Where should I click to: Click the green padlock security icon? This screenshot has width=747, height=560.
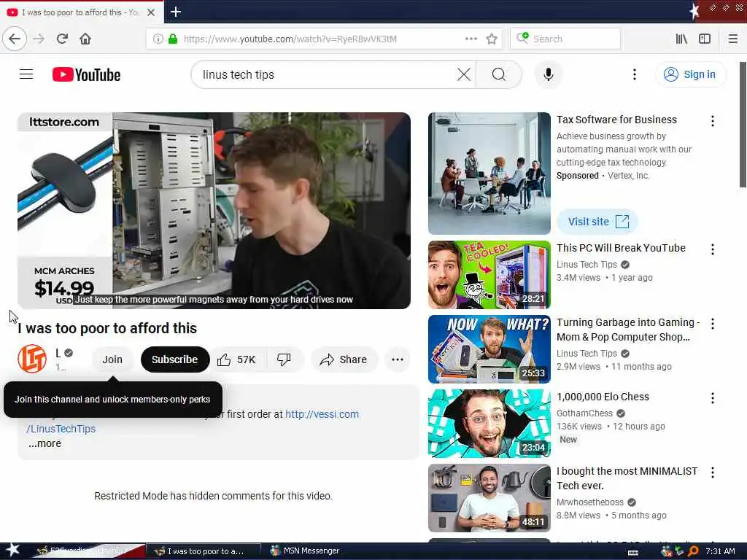click(173, 39)
